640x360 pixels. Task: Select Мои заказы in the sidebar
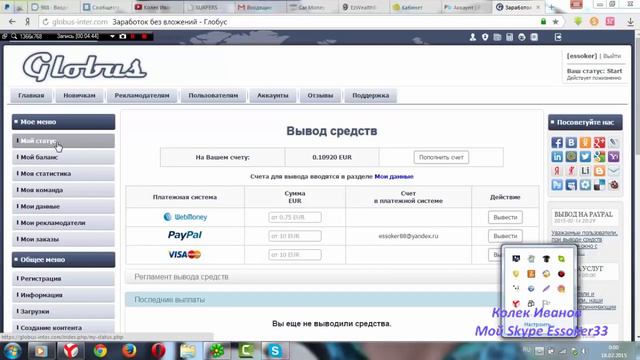(x=63, y=239)
